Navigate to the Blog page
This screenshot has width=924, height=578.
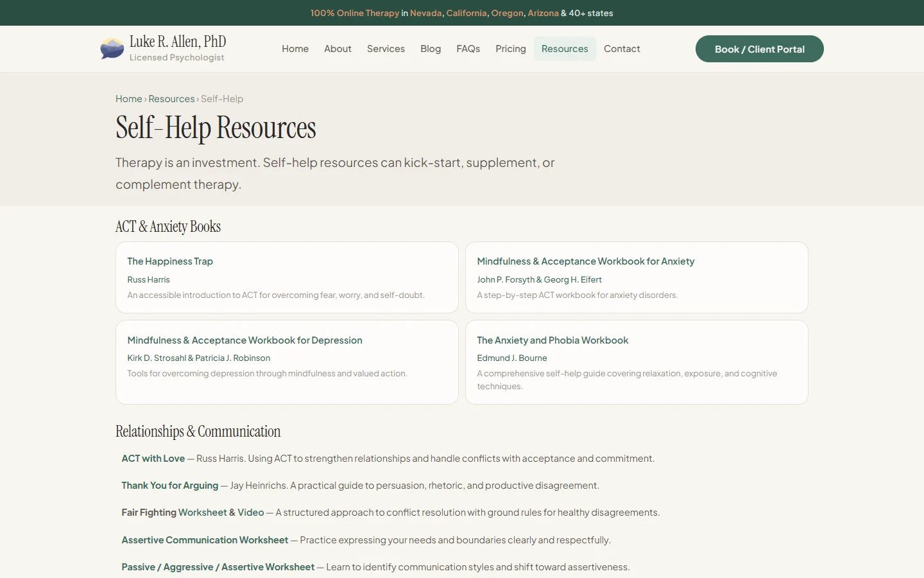point(431,49)
